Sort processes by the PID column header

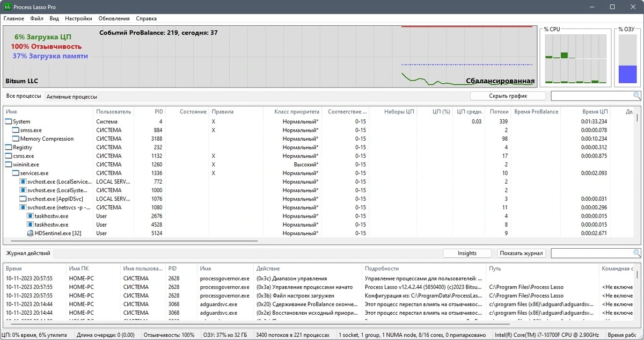tap(149, 112)
